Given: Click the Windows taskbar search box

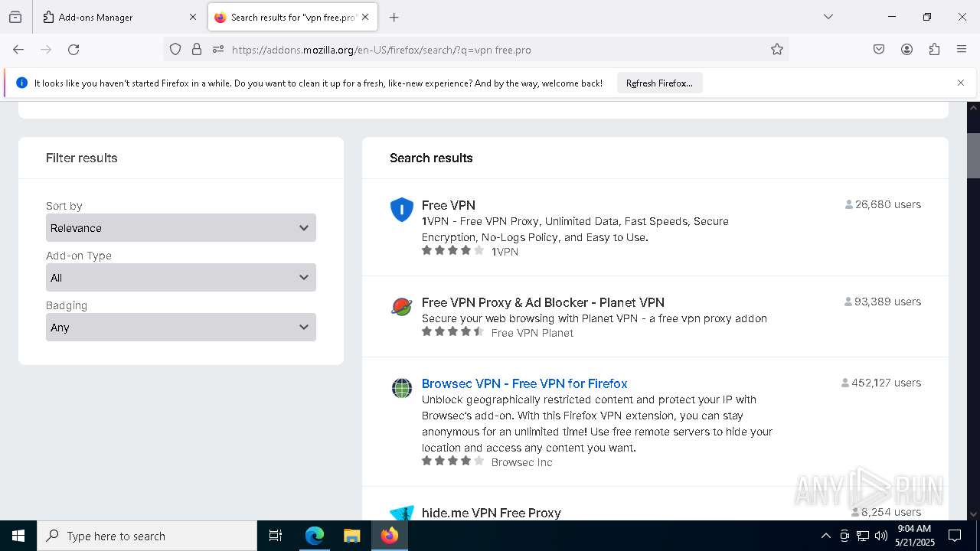Looking at the screenshot, I should pos(147,536).
